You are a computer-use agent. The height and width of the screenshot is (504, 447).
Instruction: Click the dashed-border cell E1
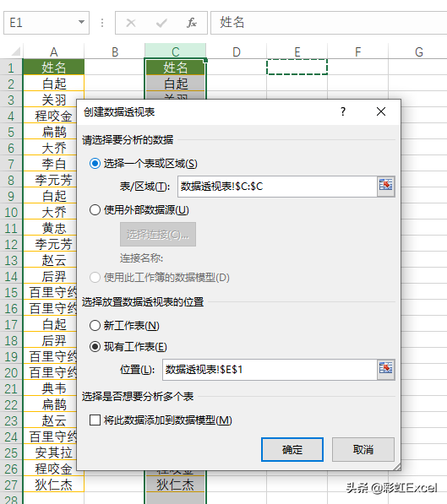(297, 67)
